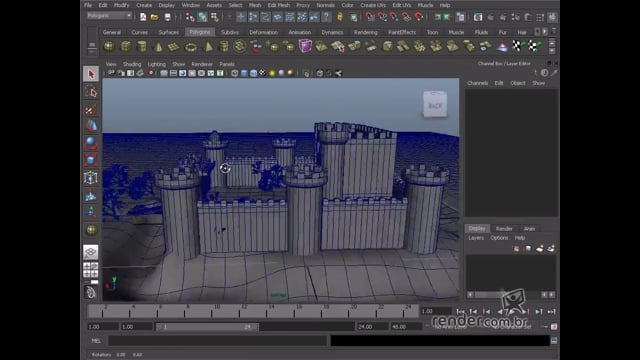Open the Create menu
640x360 pixels.
tap(144, 5)
